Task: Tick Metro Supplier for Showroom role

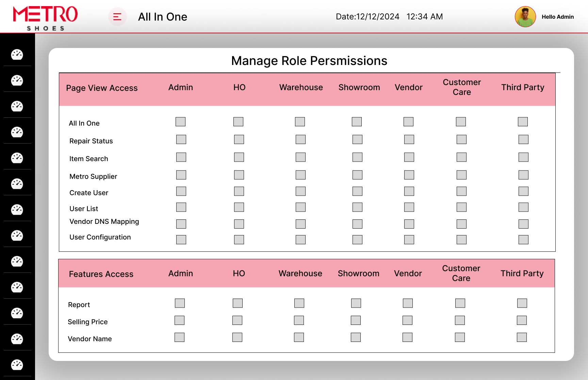Action: coord(357,175)
